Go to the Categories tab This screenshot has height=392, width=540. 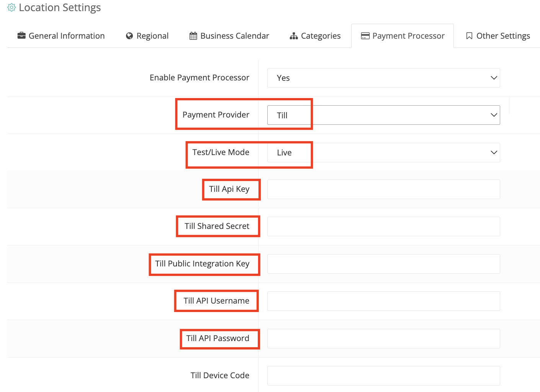pos(315,36)
